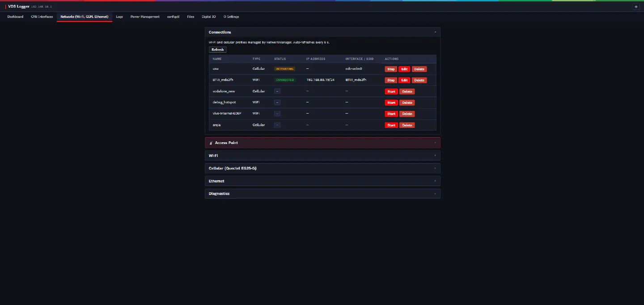Image resolution: width=644 pixels, height=305 pixels.
Task: Delete the Vivo-Internet-E06F connection
Action: [x=407, y=114]
